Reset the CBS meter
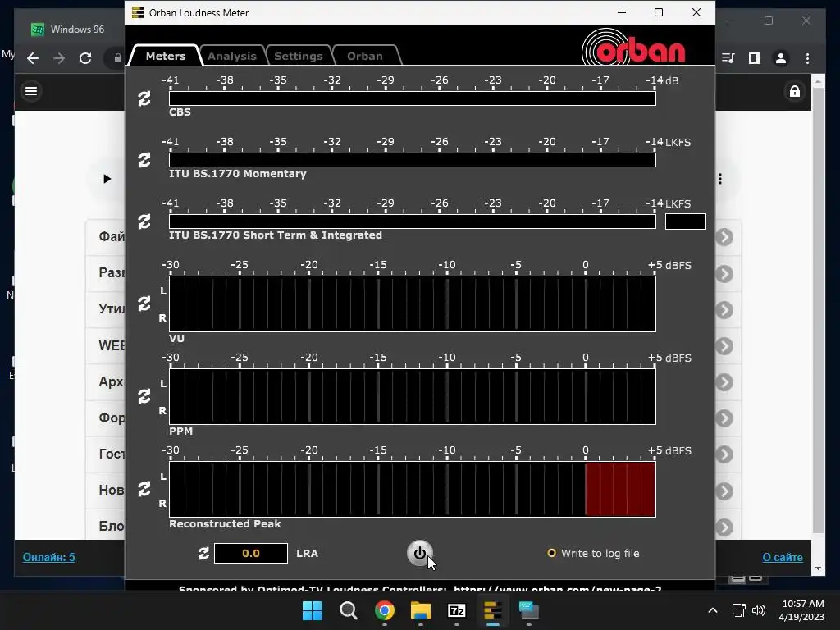840x630 pixels. pos(144,98)
